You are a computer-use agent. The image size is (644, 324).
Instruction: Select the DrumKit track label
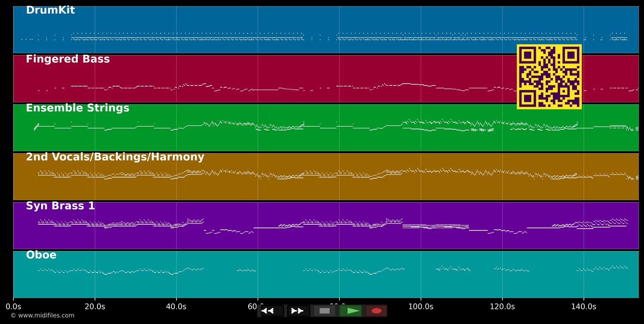tap(50, 10)
